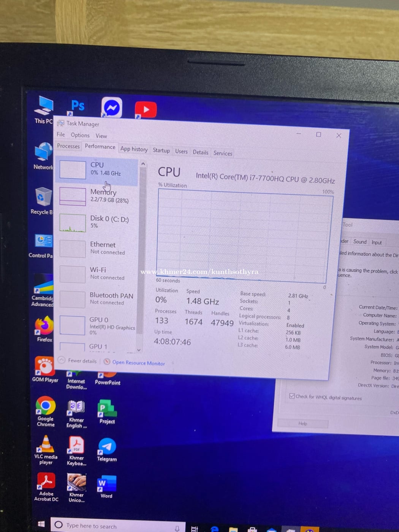The image size is (399, 532).
Task: Switch to the Services tab
Action: tap(223, 153)
